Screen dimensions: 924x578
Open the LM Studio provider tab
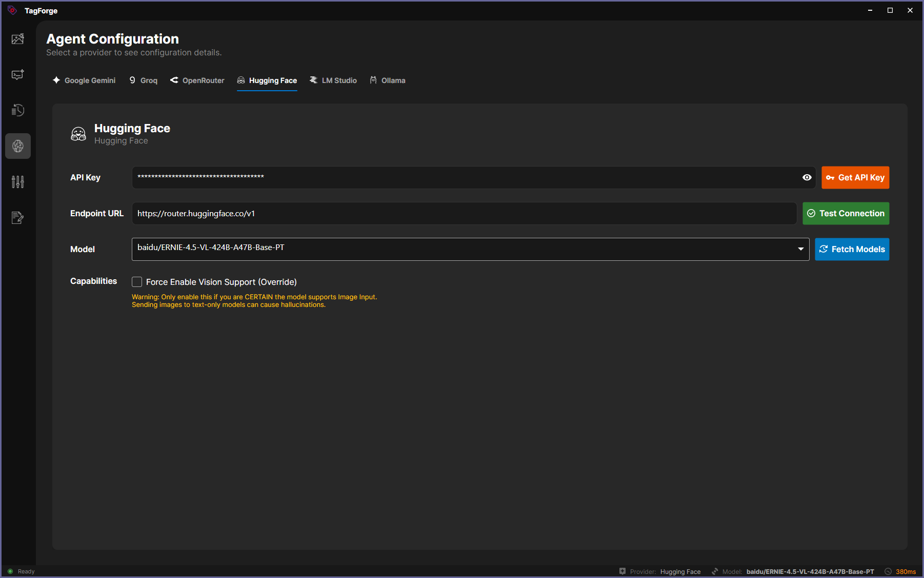(333, 80)
